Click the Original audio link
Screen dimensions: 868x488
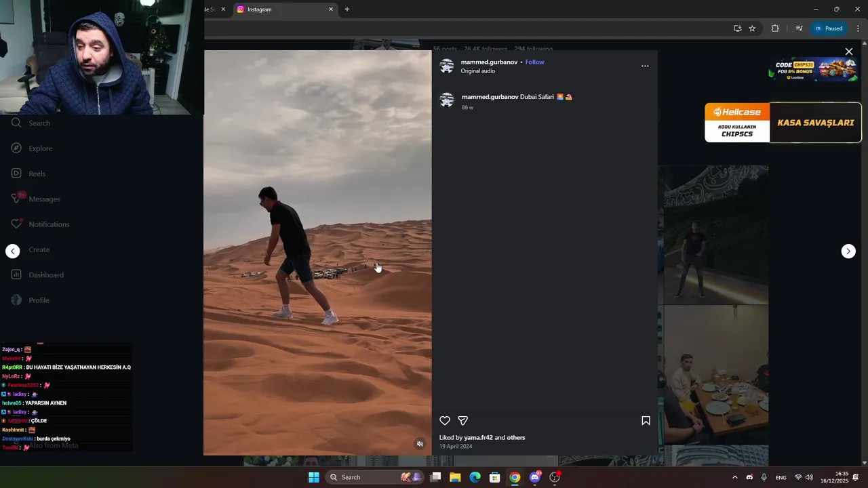pos(478,71)
